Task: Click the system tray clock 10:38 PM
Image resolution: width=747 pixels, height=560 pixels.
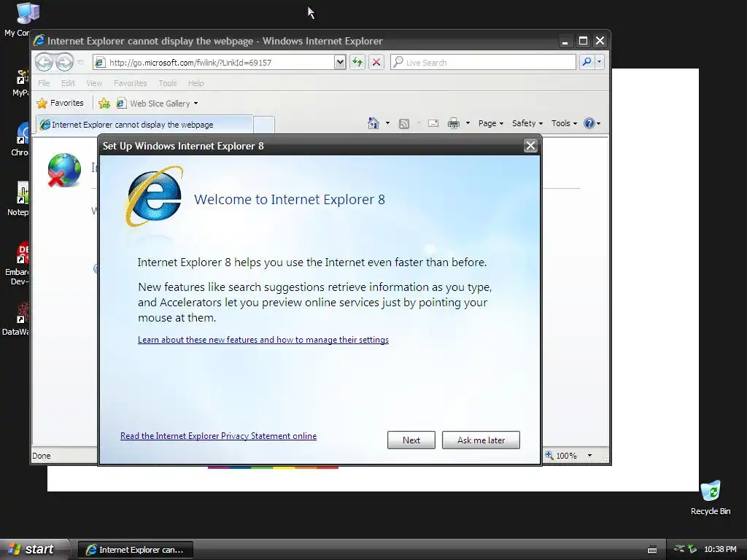Action: pos(720,550)
